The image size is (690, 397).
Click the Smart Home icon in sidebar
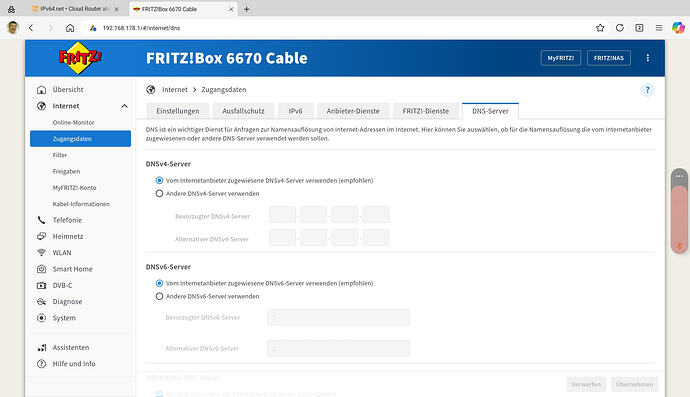[x=41, y=269]
